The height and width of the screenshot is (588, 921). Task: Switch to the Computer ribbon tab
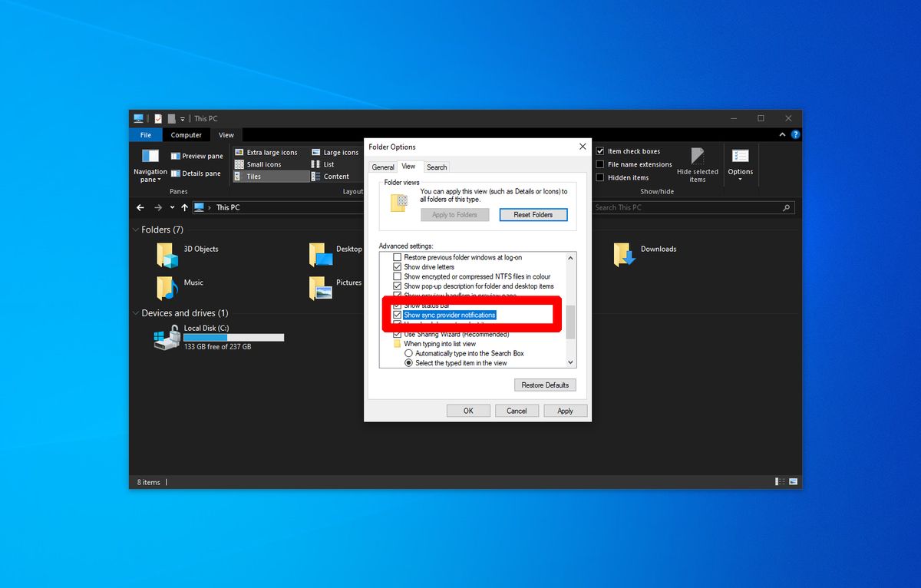click(x=186, y=135)
